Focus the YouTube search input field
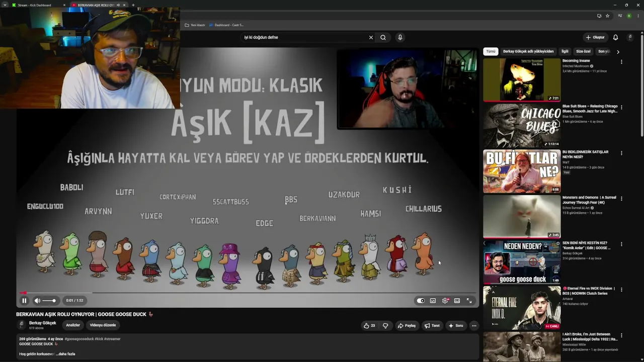The height and width of the screenshot is (362, 644). coord(304,37)
